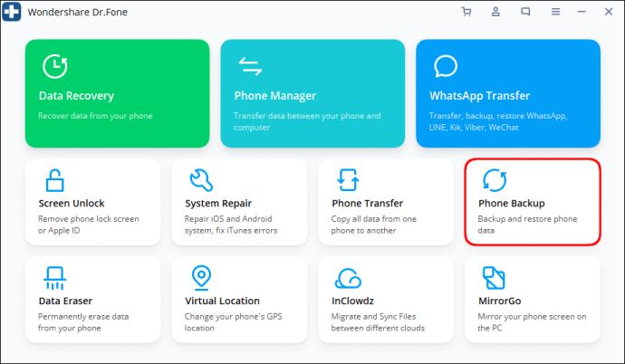
Task: Click the Data Recovery clock icon
Action: coord(55,66)
